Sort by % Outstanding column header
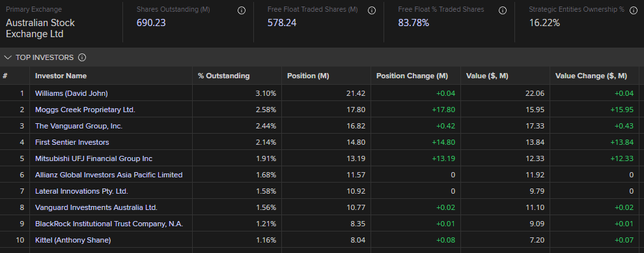Image resolution: width=644 pixels, height=253 pixels. (223, 76)
